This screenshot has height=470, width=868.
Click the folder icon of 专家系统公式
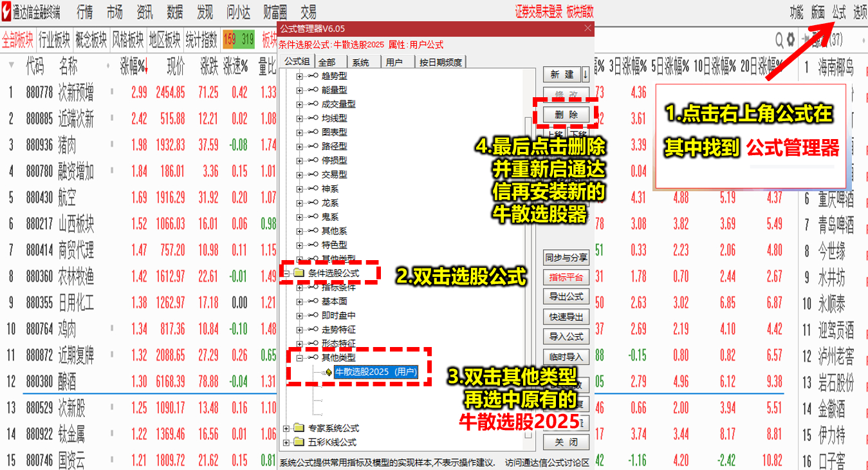(299, 428)
